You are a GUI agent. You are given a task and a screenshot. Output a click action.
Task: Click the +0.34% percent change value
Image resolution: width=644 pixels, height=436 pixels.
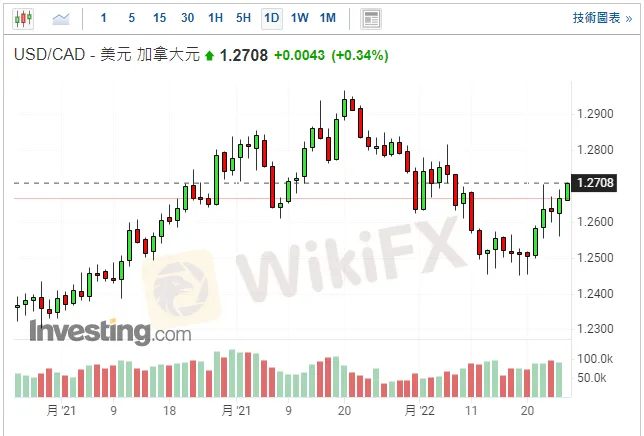(359, 55)
